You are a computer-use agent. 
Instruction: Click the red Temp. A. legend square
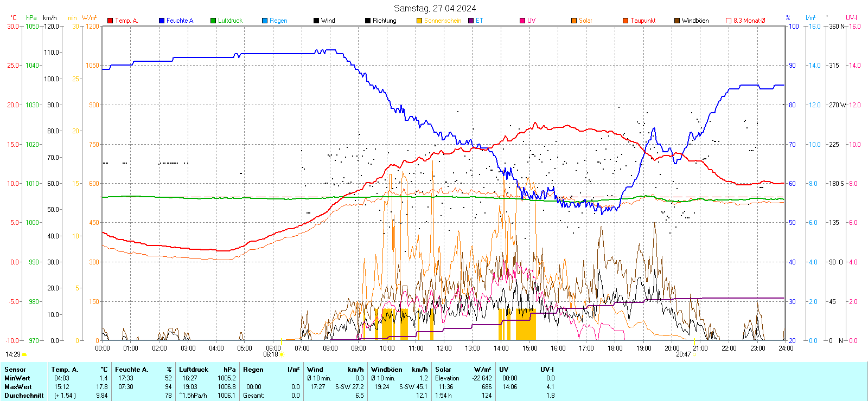point(110,21)
